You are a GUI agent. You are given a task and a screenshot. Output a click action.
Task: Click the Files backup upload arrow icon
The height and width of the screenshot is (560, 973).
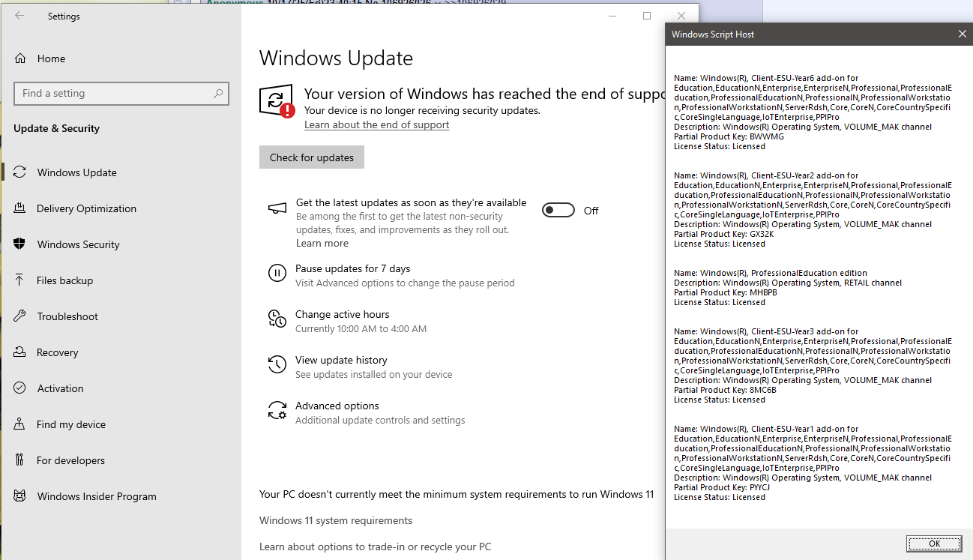coord(20,280)
